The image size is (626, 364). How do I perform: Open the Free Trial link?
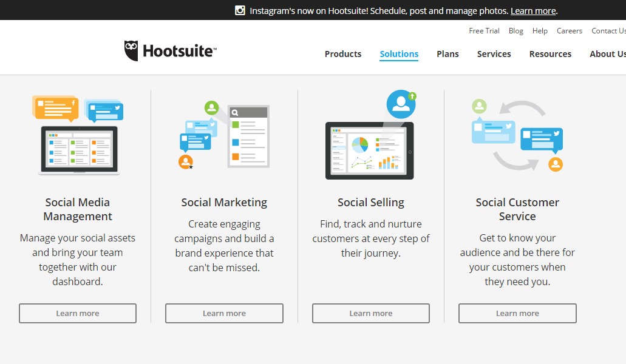pos(484,30)
